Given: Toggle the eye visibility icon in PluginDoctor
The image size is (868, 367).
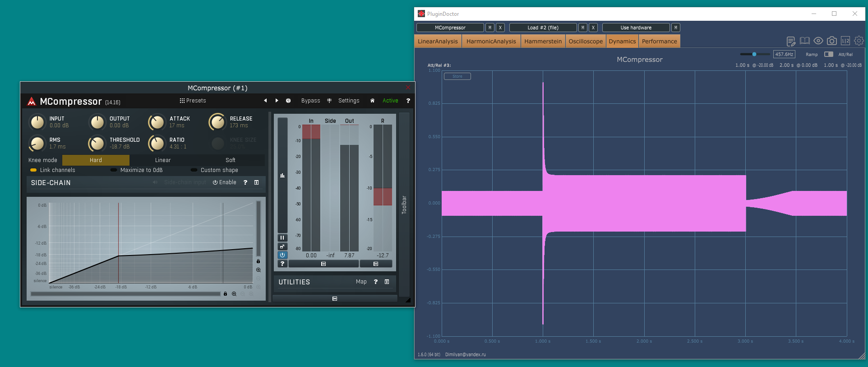Looking at the screenshot, I should pyautogui.click(x=818, y=41).
